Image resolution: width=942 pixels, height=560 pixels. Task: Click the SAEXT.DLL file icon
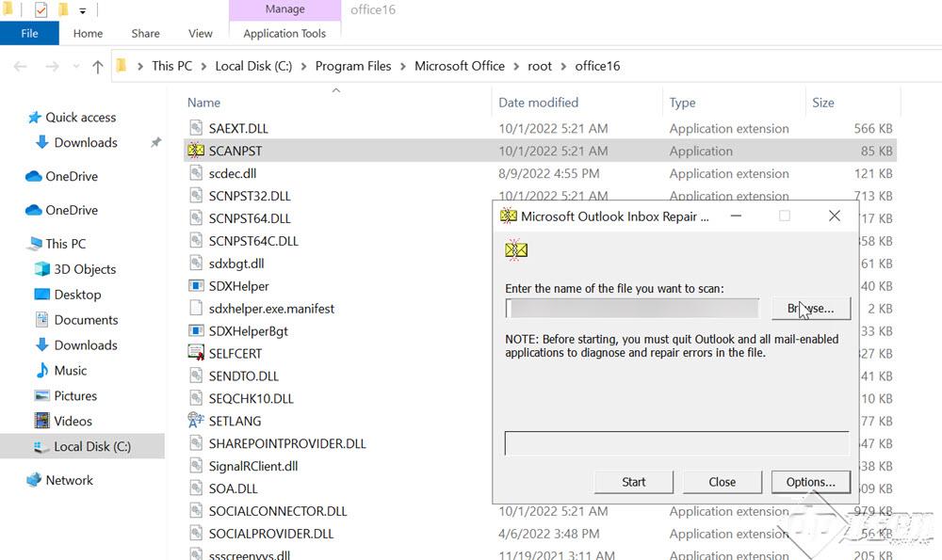196,128
